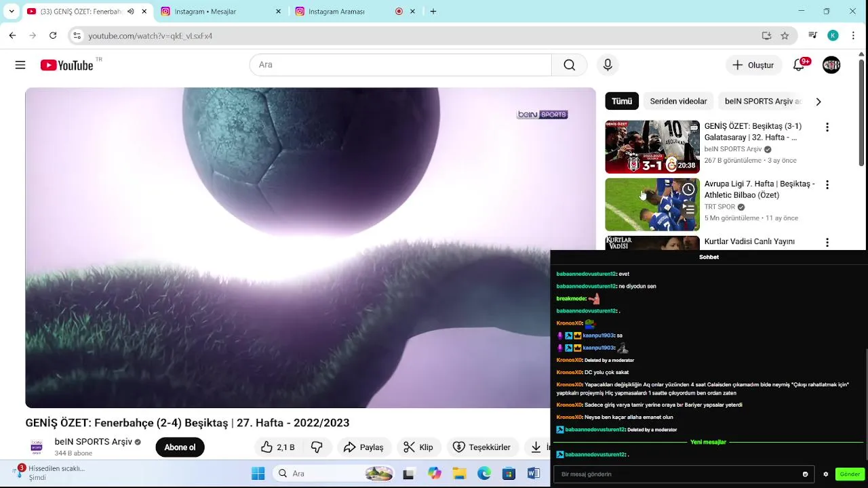The image size is (868, 488).
Task: Go back in the browser
Action: [12, 35]
